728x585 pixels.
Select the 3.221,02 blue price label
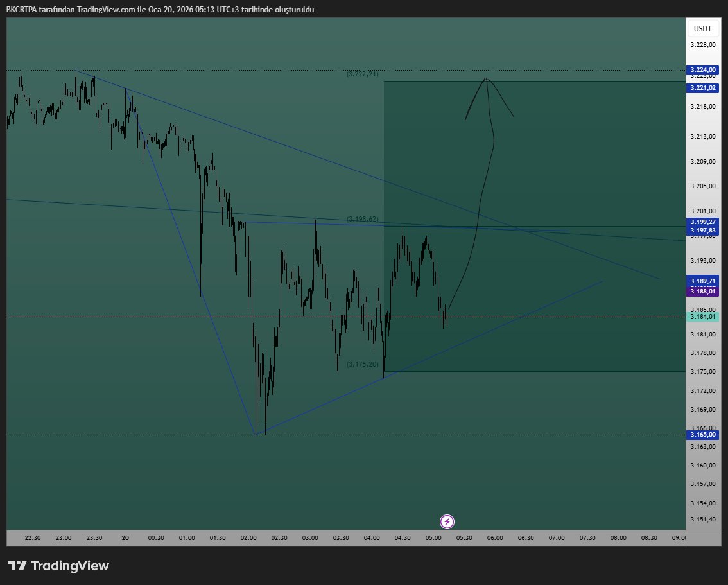702,88
